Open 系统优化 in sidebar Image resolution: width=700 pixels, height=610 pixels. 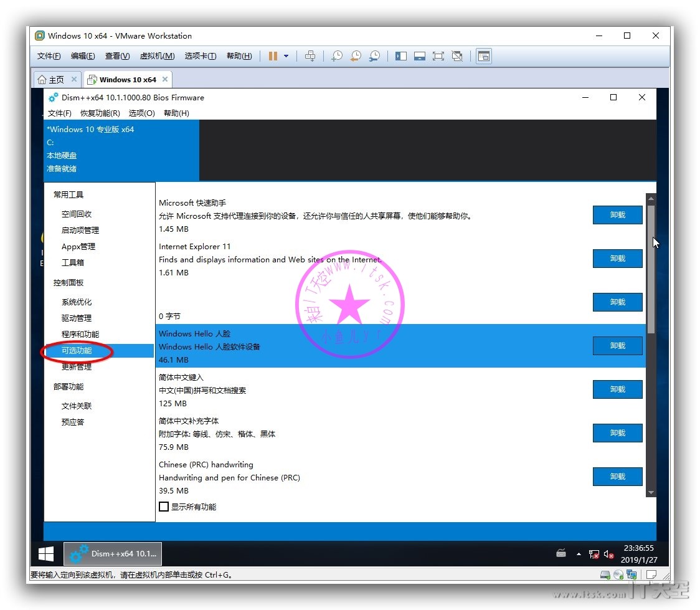pos(77,302)
